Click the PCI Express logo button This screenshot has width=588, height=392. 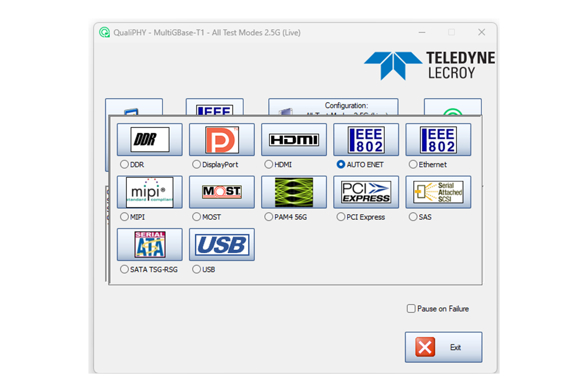click(366, 192)
